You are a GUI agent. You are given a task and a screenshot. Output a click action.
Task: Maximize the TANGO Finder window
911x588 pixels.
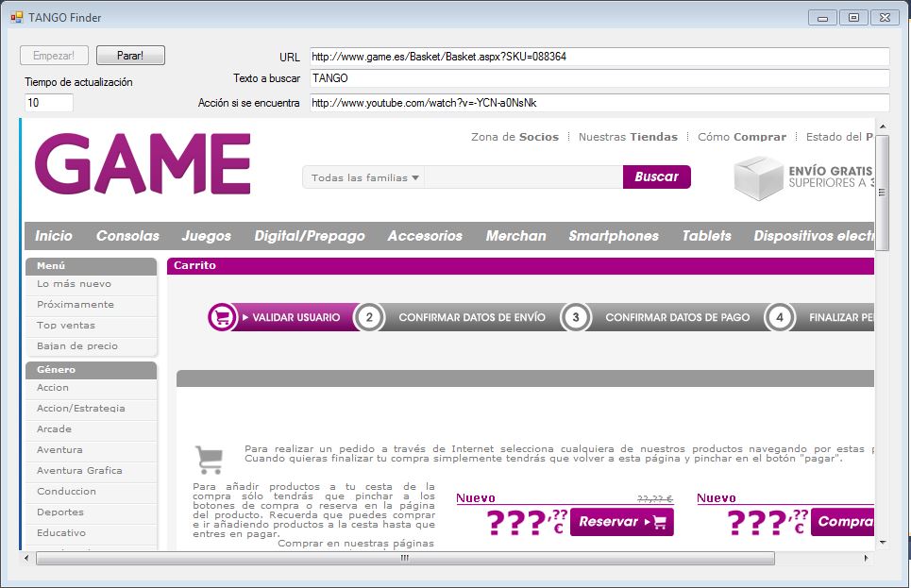853,17
